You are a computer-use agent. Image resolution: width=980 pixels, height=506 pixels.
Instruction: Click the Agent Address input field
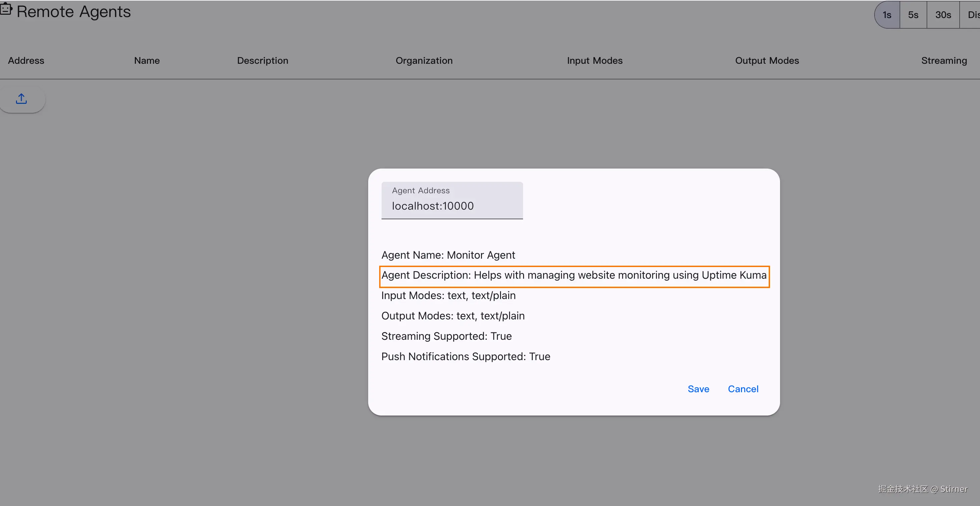[x=452, y=201]
